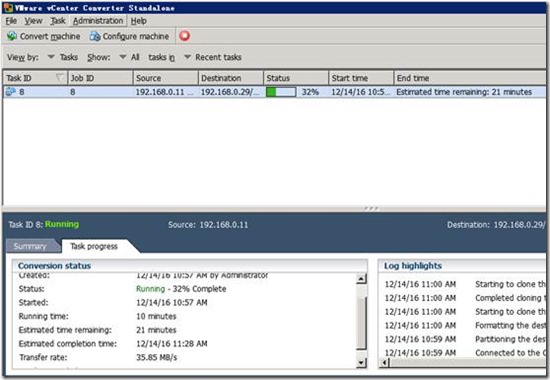Click the VMware Converter title bar icon
The image size is (550, 380).
click(x=8, y=7)
